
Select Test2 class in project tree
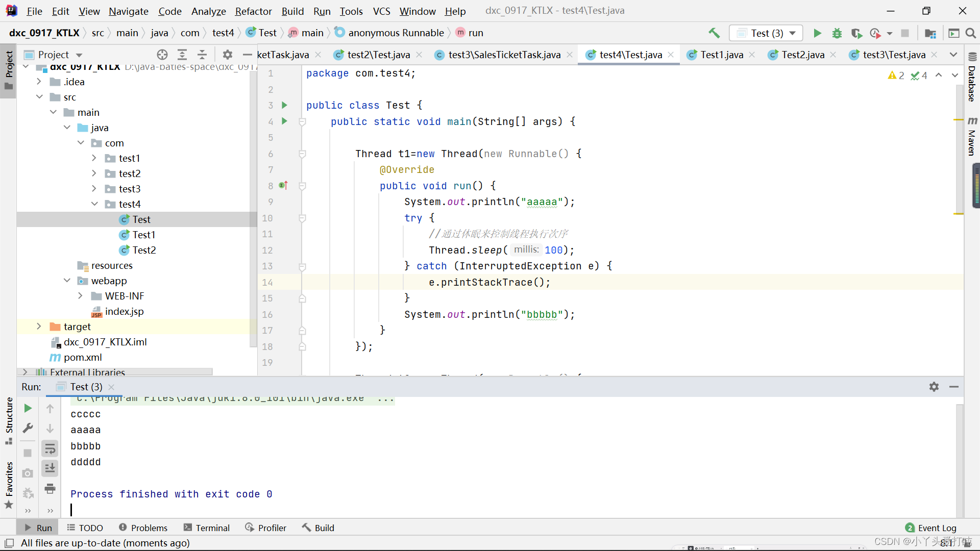pyautogui.click(x=144, y=250)
